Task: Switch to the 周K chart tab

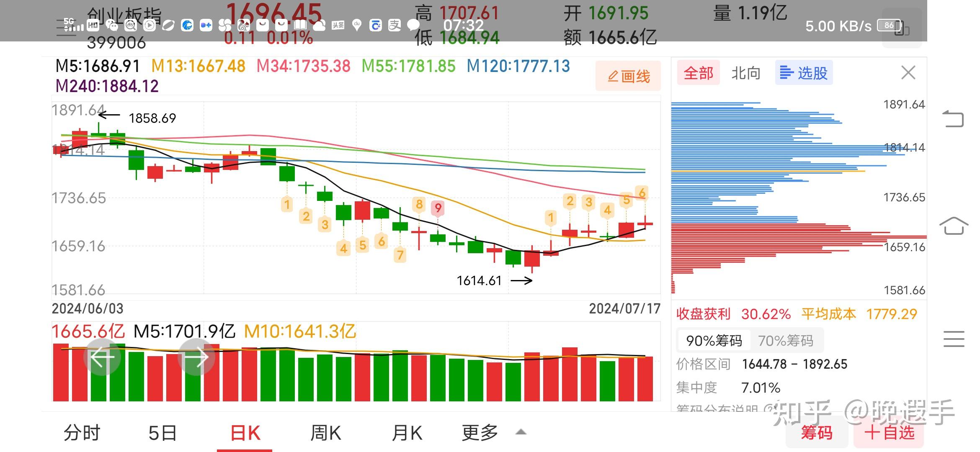Action: coord(326,433)
